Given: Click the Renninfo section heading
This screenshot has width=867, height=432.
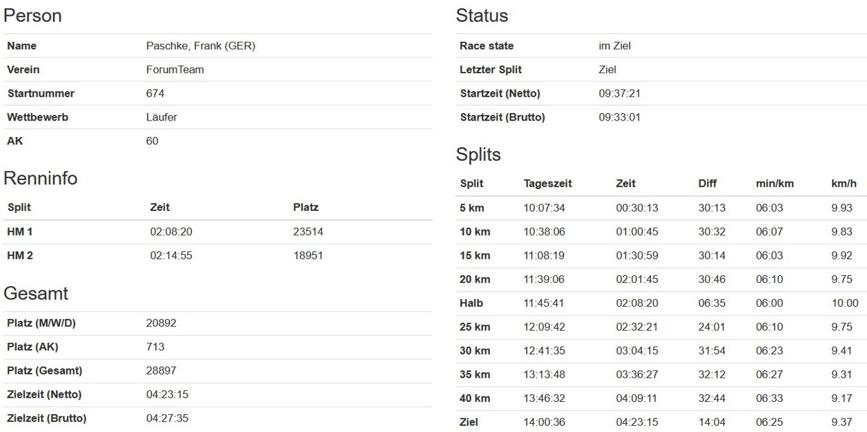Looking at the screenshot, I should click(x=40, y=178).
